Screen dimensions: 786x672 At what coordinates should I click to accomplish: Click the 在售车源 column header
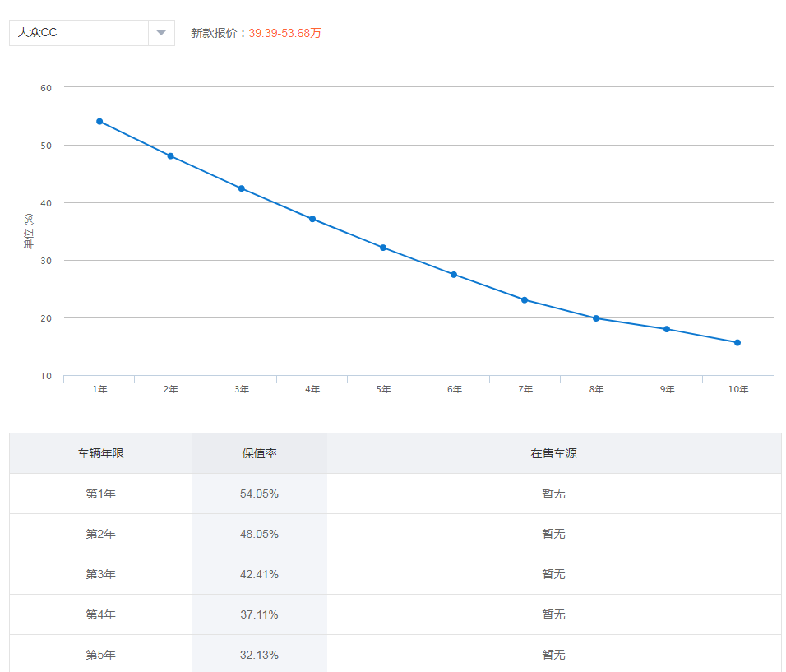pos(554,453)
